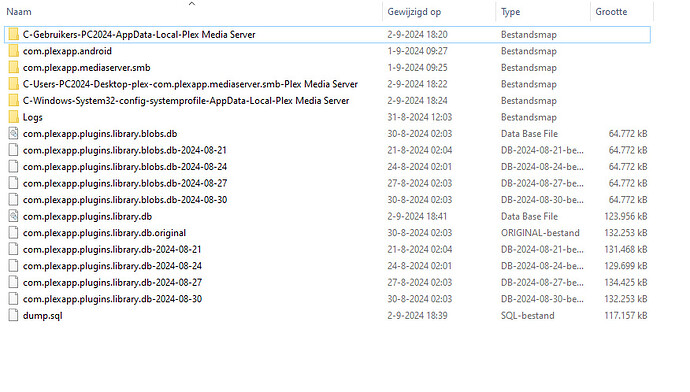Click the com.plexapp.plugins.library.db database file icon
Image resolution: width=690 pixels, height=392 pixels.
tap(14, 216)
